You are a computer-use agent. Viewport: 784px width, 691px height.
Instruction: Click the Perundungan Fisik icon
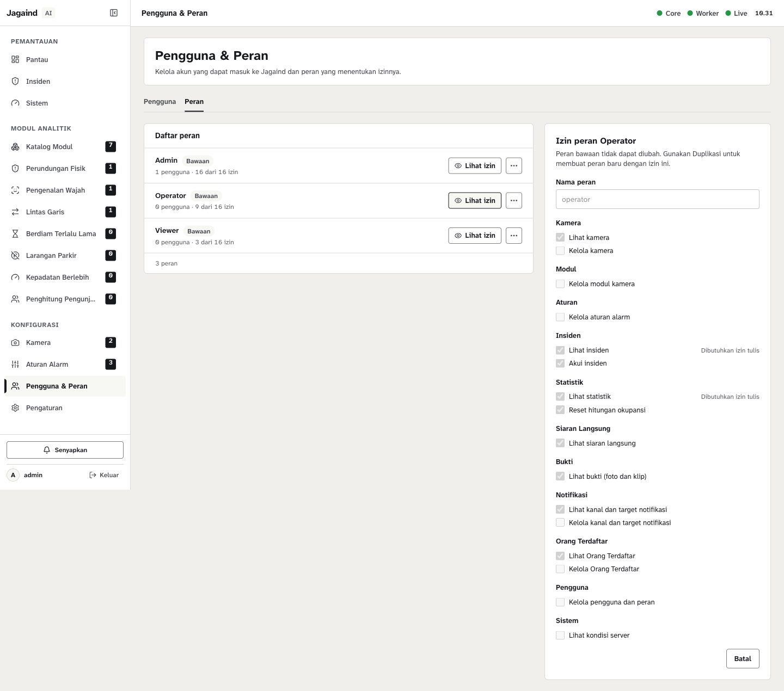point(15,168)
